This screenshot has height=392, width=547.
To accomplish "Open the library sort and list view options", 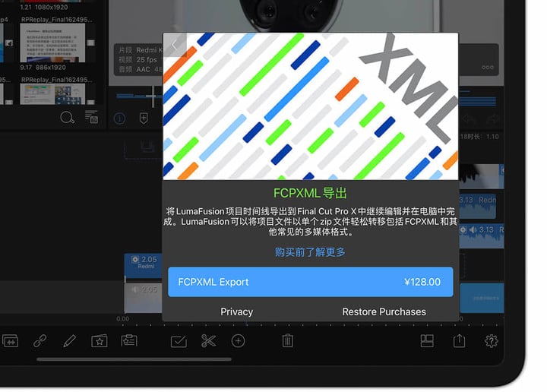I will click(x=92, y=117).
